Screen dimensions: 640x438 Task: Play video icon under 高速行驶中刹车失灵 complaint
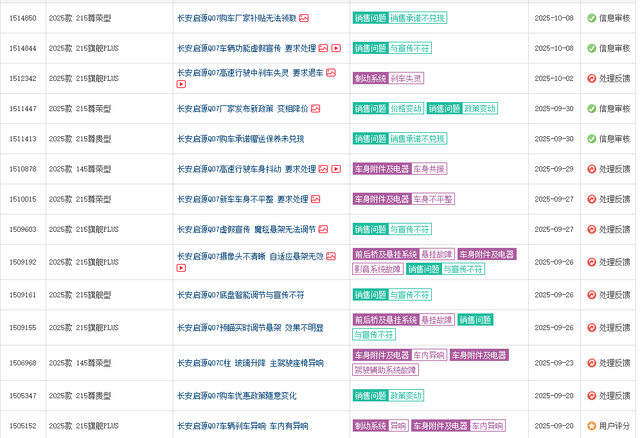(x=181, y=85)
